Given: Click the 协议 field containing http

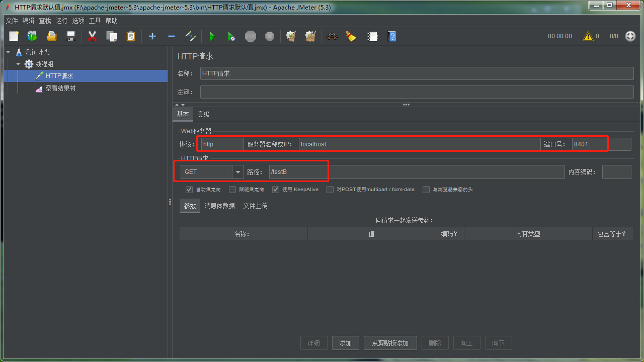Looking at the screenshot, I should [222, 144].
